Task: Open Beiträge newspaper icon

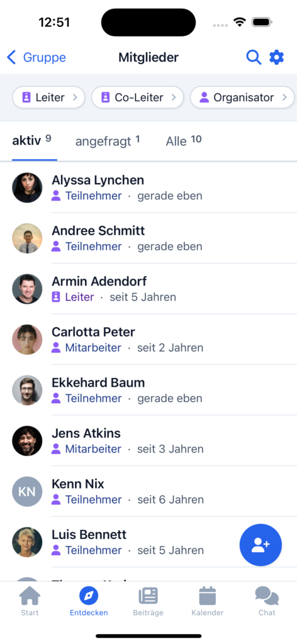Action: 148,596
